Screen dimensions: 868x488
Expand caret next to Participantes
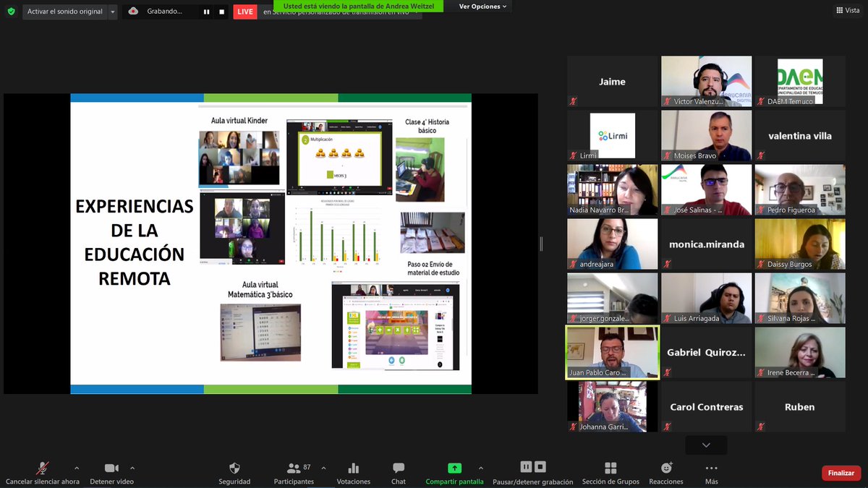(x=323, y=468)
